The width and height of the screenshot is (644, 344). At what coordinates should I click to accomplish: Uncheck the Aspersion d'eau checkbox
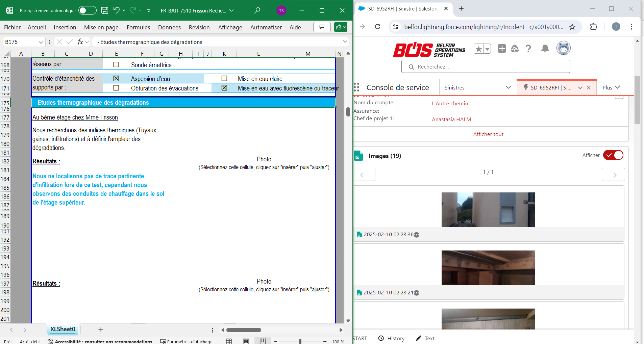(x=116, y=78)
